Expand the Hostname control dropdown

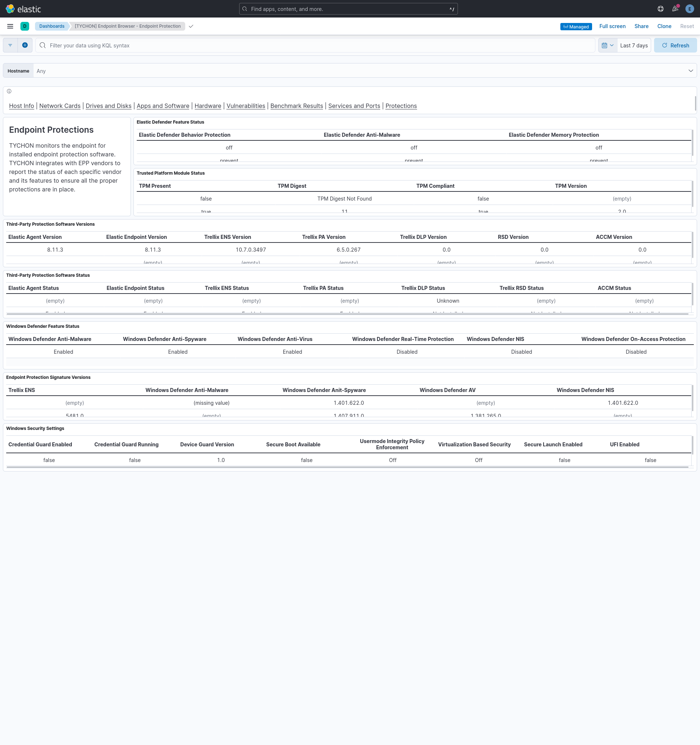[x=691, y=71]
